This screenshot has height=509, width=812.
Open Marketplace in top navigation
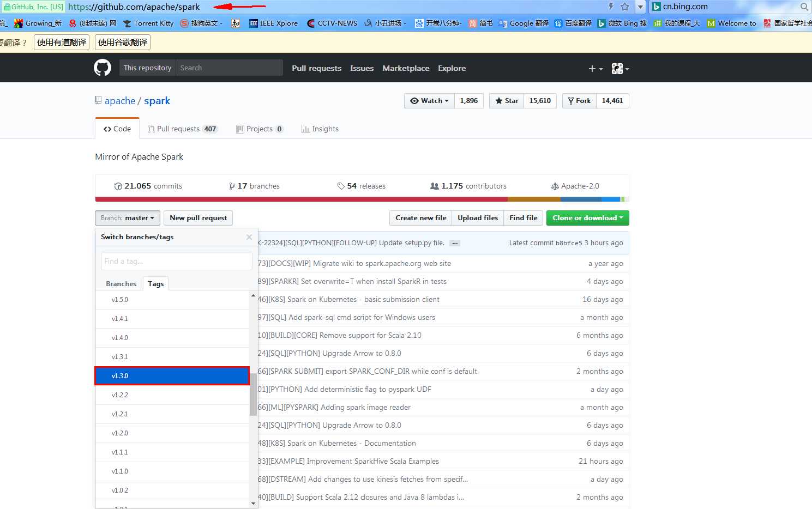click(406, 68)
